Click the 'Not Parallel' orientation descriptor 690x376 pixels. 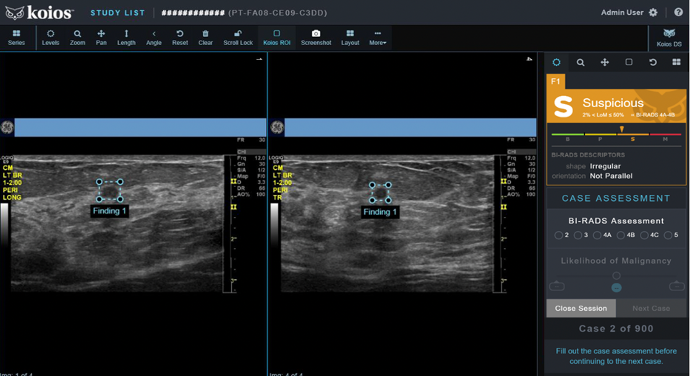611,176
